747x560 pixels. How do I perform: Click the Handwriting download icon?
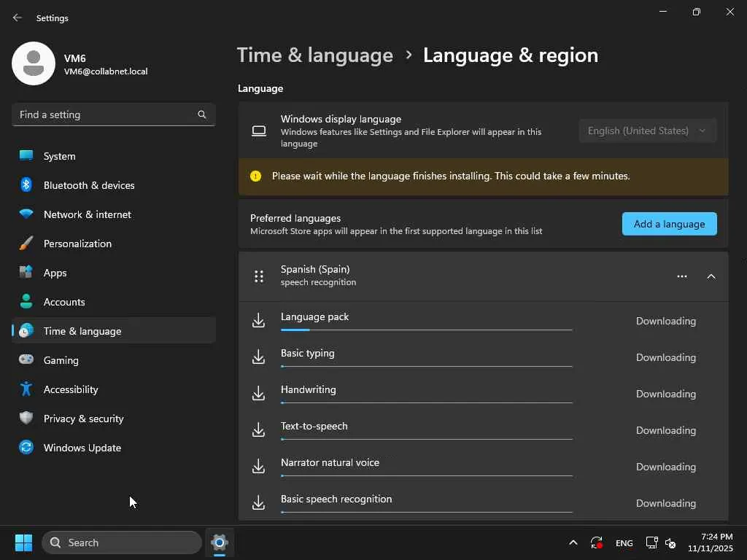[x=258, y=394]
